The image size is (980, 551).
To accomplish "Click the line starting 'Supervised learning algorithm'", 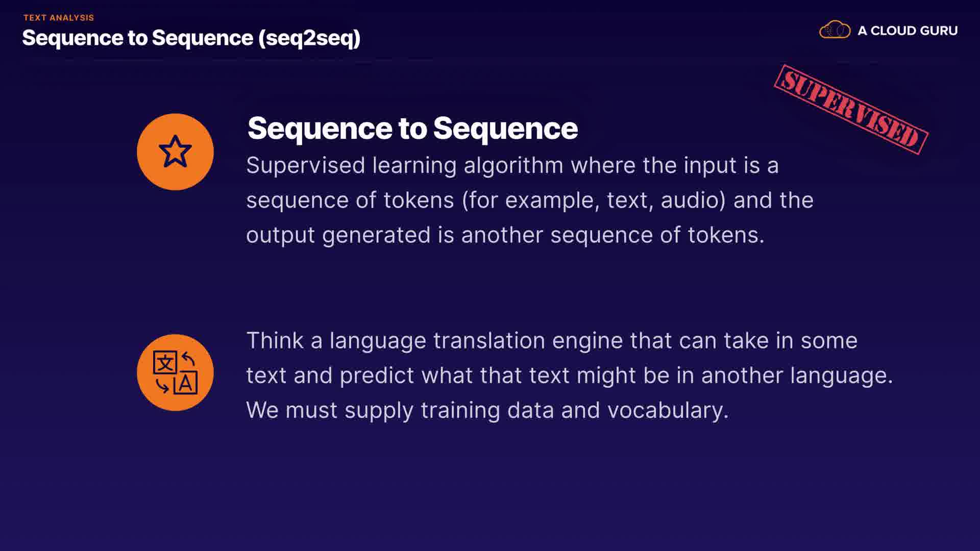I will pyautogui.click(x=512, y=165).
